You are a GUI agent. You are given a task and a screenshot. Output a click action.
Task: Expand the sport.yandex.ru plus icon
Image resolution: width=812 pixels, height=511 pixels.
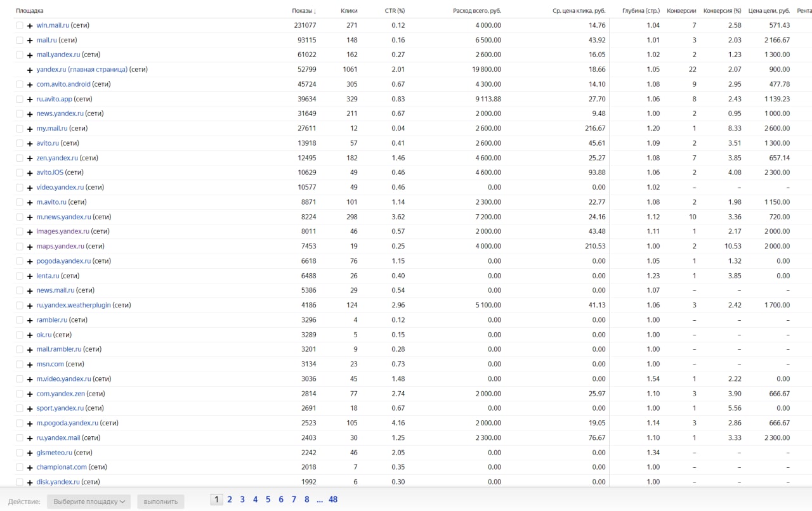(x=30, y=408)
